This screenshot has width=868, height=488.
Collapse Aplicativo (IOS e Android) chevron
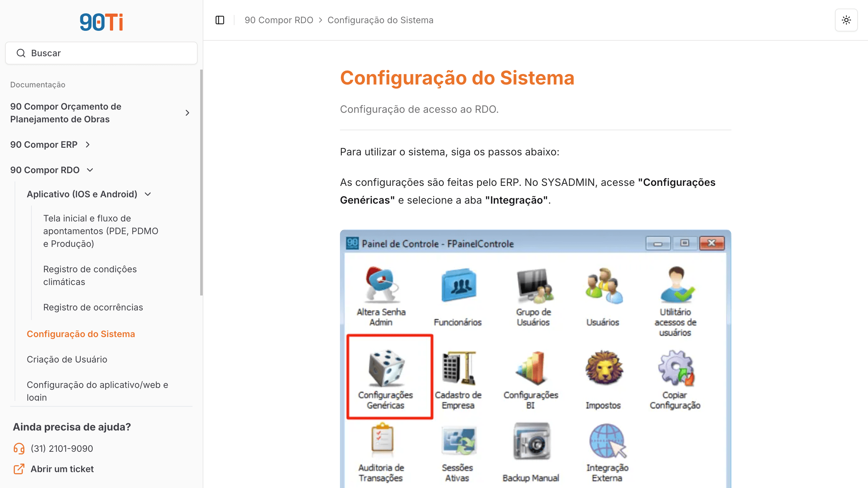[148, 194]
